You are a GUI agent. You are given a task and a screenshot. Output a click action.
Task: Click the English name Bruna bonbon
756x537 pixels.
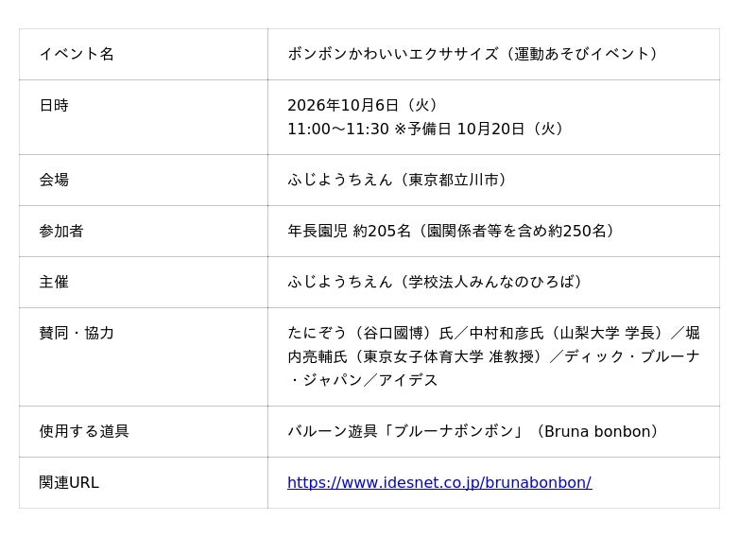597,431
